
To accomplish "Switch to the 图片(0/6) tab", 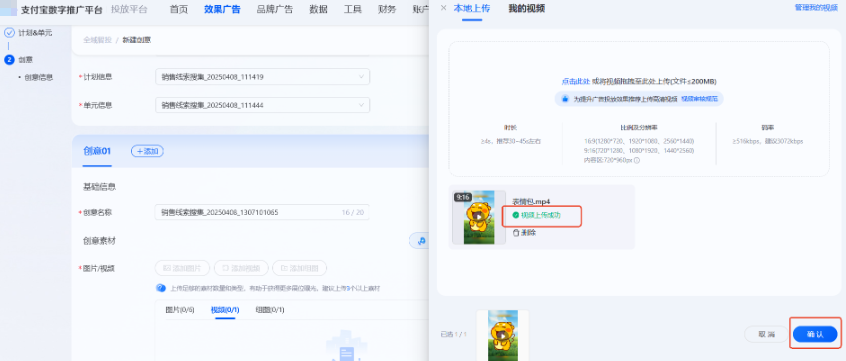I will (x=179, y=310).
